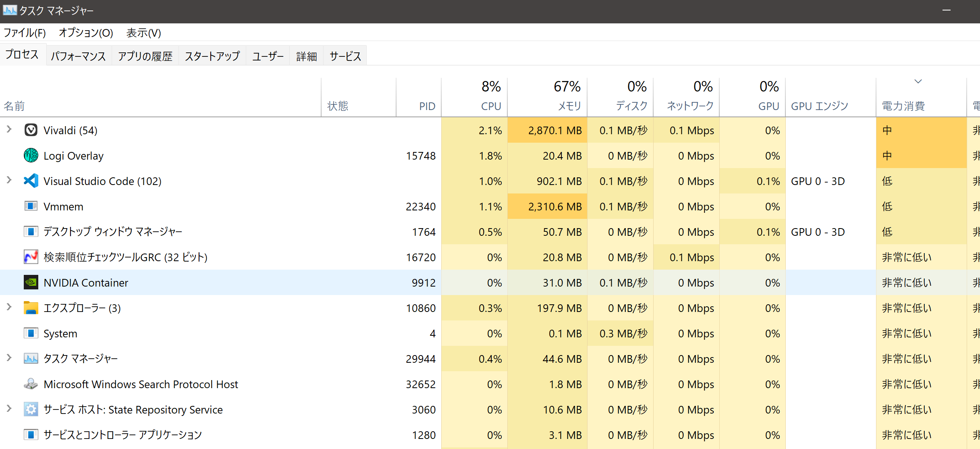The image size is (980, 449).
Task: Click the Windows Search Protocol Host icon
Action: click(x=31, y=384)
